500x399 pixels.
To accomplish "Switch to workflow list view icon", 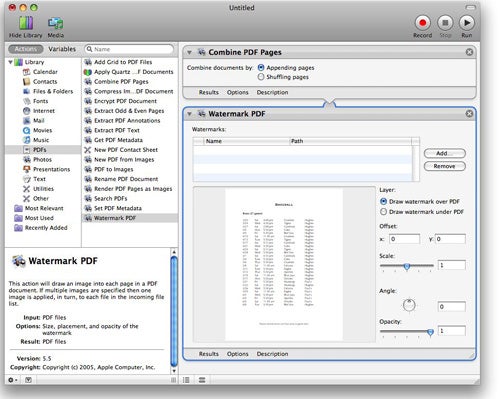I will click(186, 380).
